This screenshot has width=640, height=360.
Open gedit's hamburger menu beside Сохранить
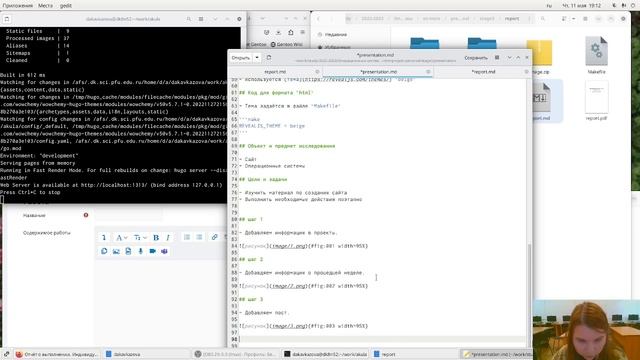coord(497,58)
